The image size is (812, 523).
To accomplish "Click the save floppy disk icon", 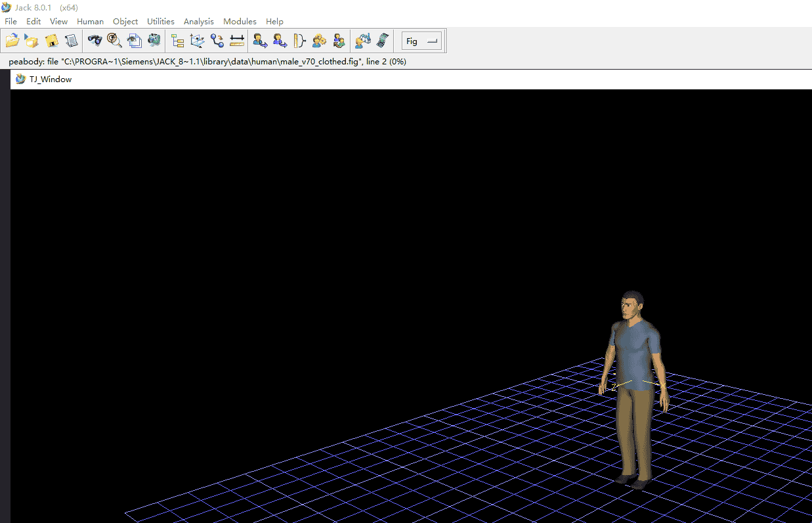I will coord(51,41).
